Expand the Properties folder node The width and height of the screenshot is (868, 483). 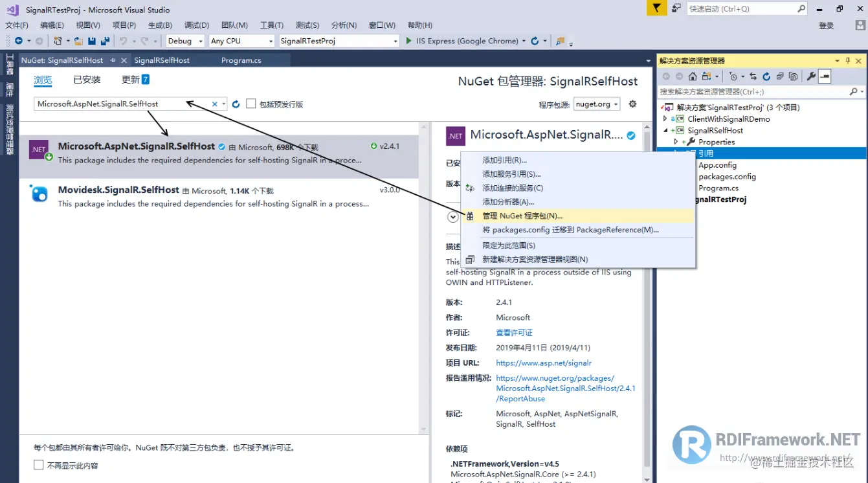pyautogui.click(x=676, y=142)
